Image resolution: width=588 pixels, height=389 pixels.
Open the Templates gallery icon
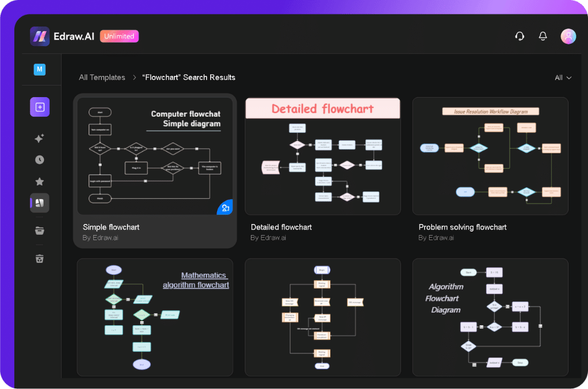(39, 203)
